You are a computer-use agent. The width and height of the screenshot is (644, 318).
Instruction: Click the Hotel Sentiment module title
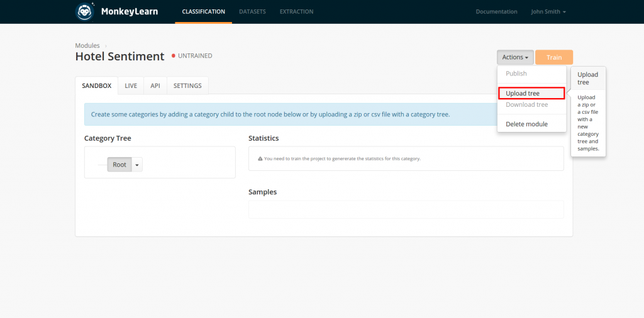pos(119,57)
